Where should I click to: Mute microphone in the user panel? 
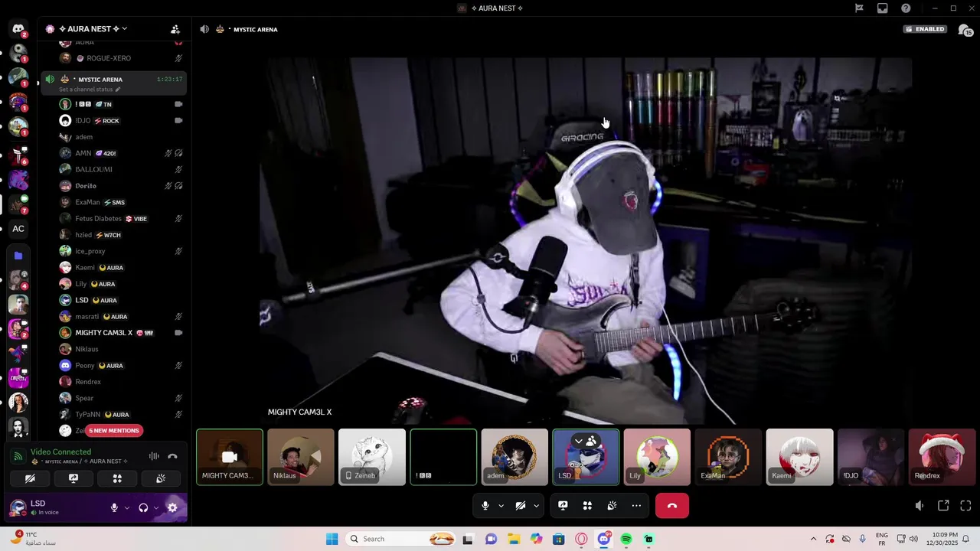click(x=114, y=507)
